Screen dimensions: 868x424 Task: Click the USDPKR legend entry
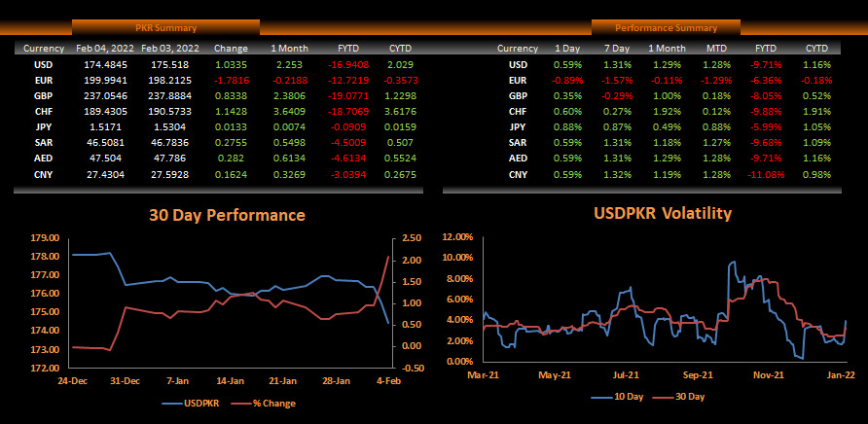pyautogui.click(x=195, y=403)
